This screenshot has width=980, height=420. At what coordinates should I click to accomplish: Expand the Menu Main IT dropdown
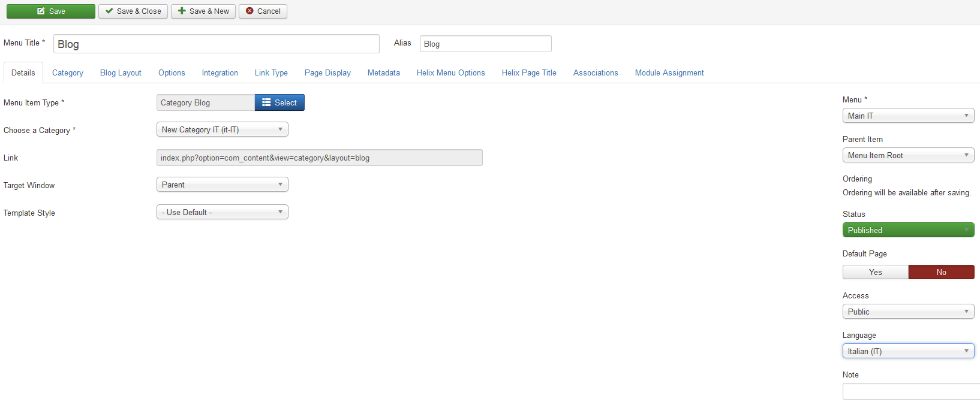(908, 116)
